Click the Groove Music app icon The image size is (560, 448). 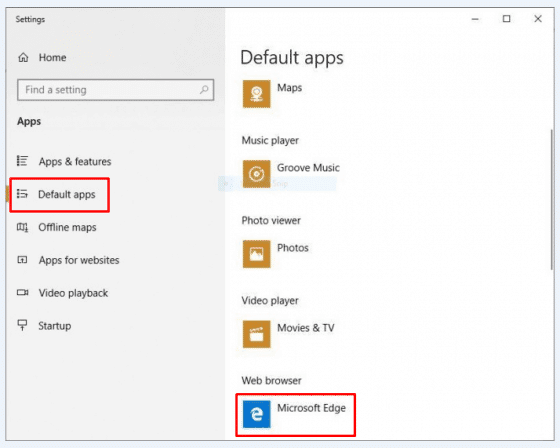pos(256,174)
